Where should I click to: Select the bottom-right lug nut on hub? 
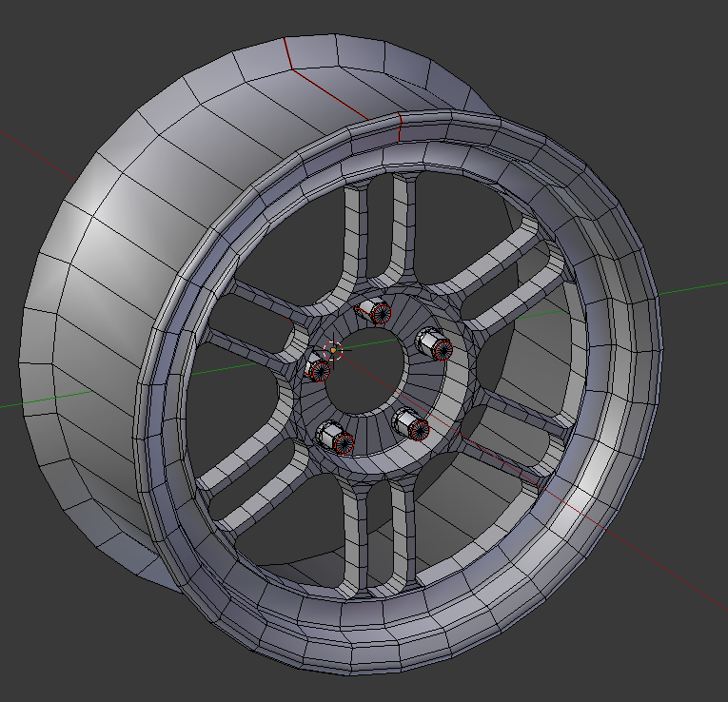point(411,424)
